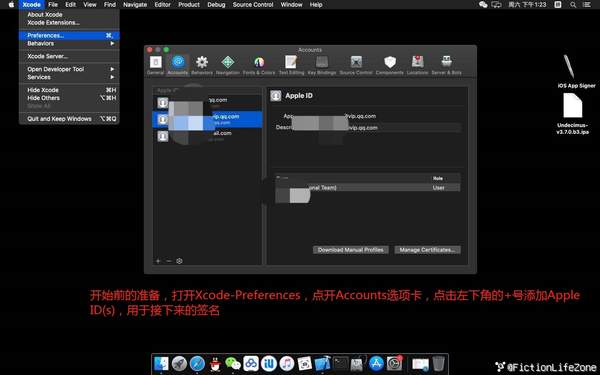Expand Open Developer Tool submenu
This screenshot has height=375, width=600.
[69, 69]
